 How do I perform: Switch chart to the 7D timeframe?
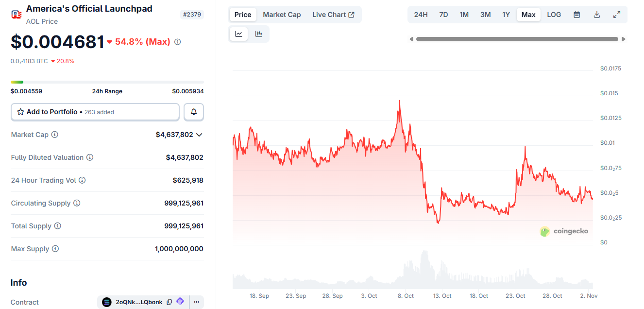coord(443,15)
